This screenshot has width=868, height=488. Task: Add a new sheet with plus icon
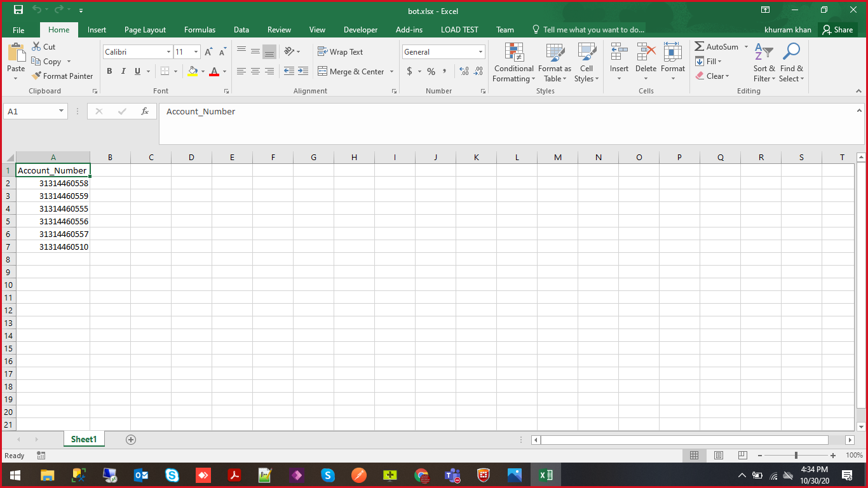tap(131, 440)
